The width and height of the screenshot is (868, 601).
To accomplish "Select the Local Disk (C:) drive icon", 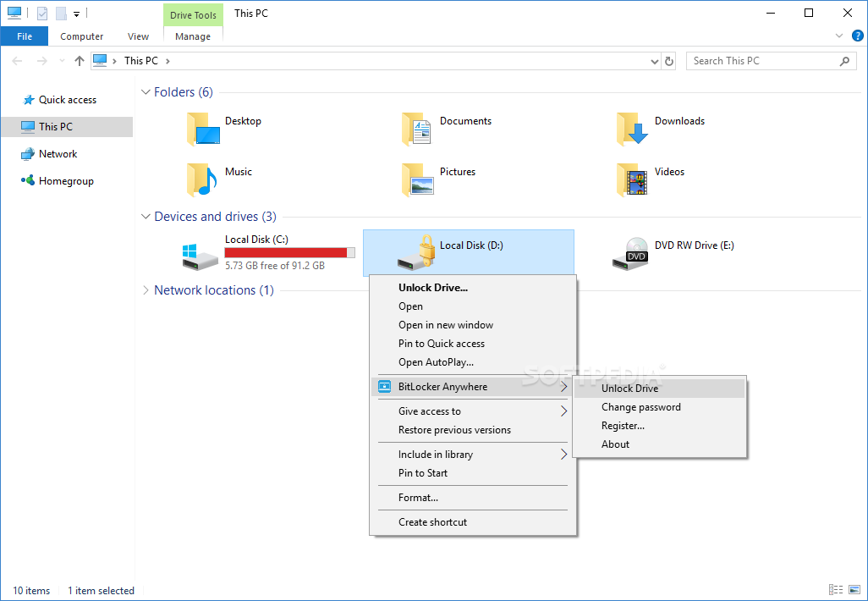I will tap(201, 256).
